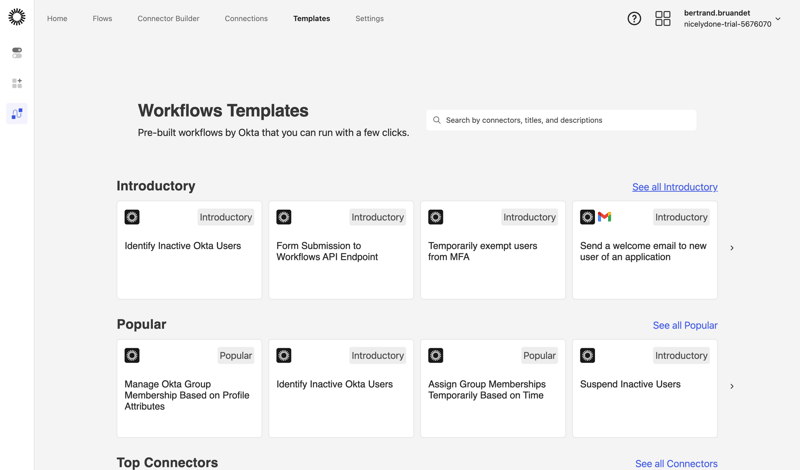Click Okta icon on Introductory 'Identify Inactive Okta Users' card
Viewport: 800px width, 470px height.
pos(132,217)
